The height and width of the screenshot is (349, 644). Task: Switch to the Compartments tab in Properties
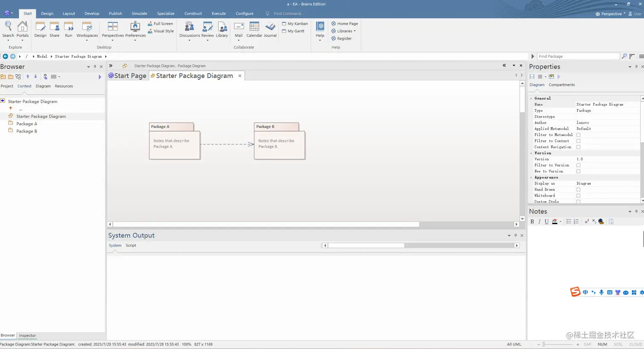click(562, 85)
